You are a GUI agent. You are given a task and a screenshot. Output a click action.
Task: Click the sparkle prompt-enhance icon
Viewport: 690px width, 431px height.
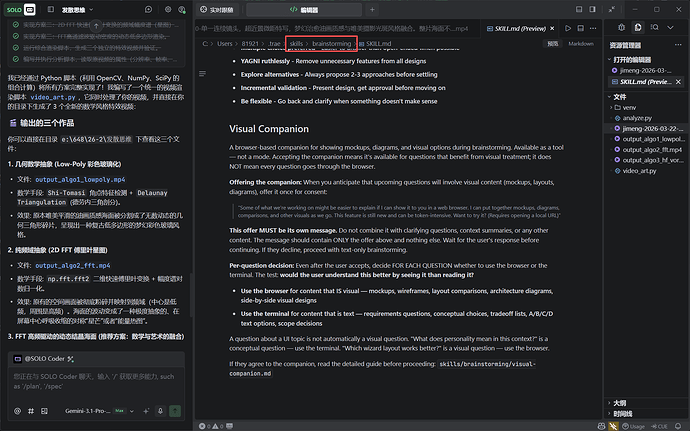(x=146, y=411)
